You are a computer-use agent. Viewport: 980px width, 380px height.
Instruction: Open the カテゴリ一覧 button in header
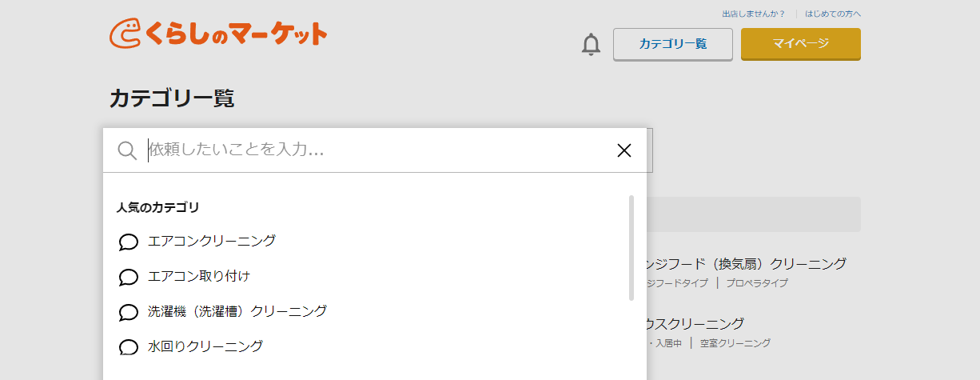(673, 44)
